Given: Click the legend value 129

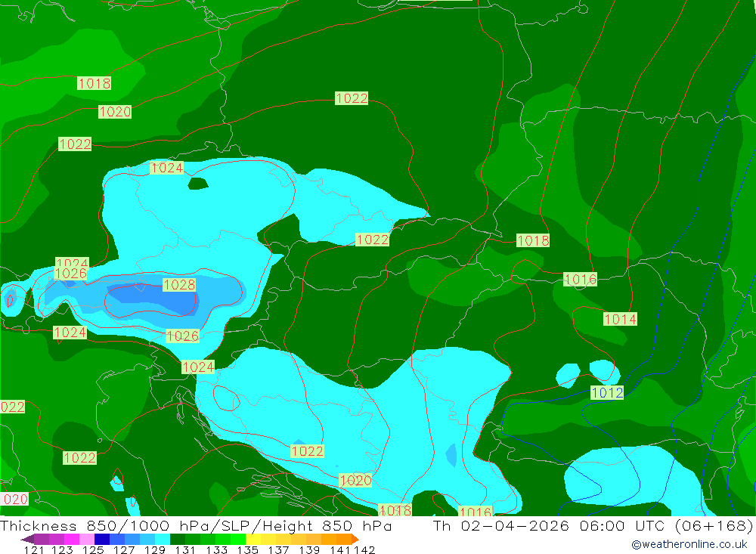Looking at the screenshot, I should point(155,549).
